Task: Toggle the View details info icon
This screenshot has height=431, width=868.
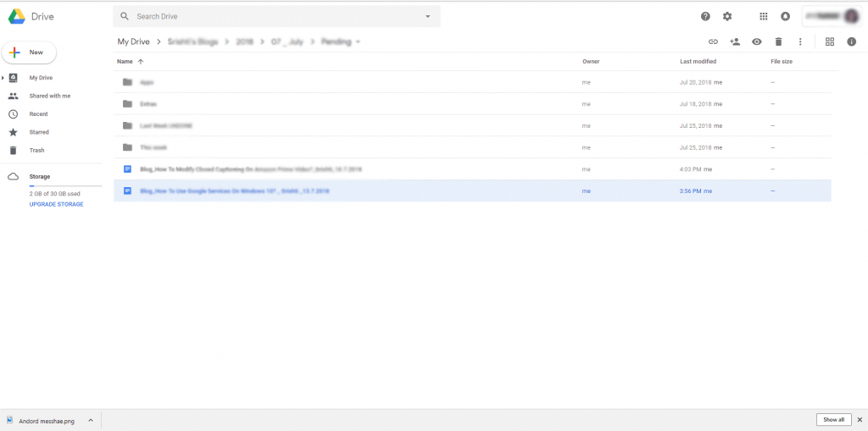Action: (851, 41)
